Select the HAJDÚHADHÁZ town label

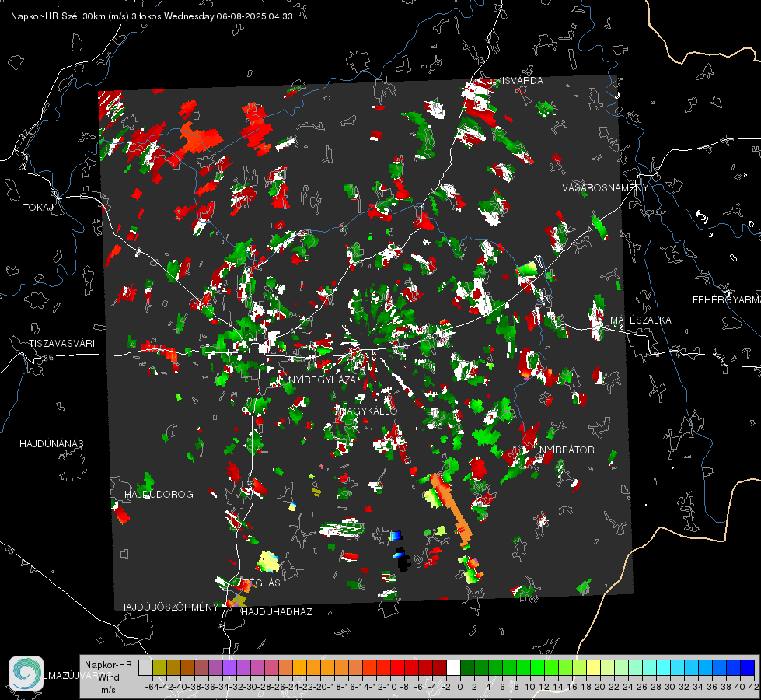pyautogui.click(x=277, y=612)
